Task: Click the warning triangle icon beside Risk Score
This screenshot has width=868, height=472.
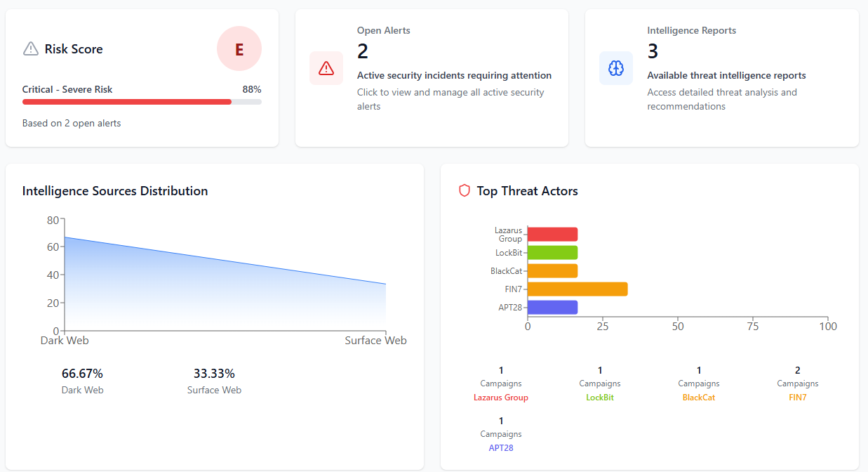Action: coord(31,48)
